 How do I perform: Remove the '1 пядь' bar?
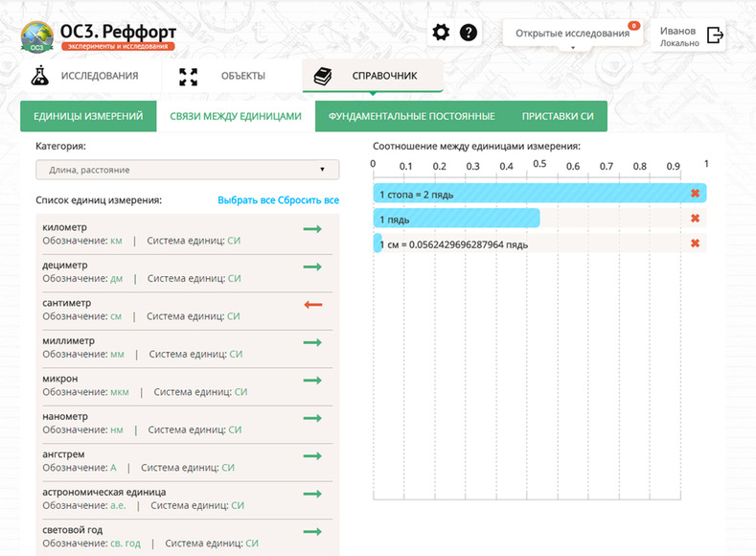pos(695,219)
